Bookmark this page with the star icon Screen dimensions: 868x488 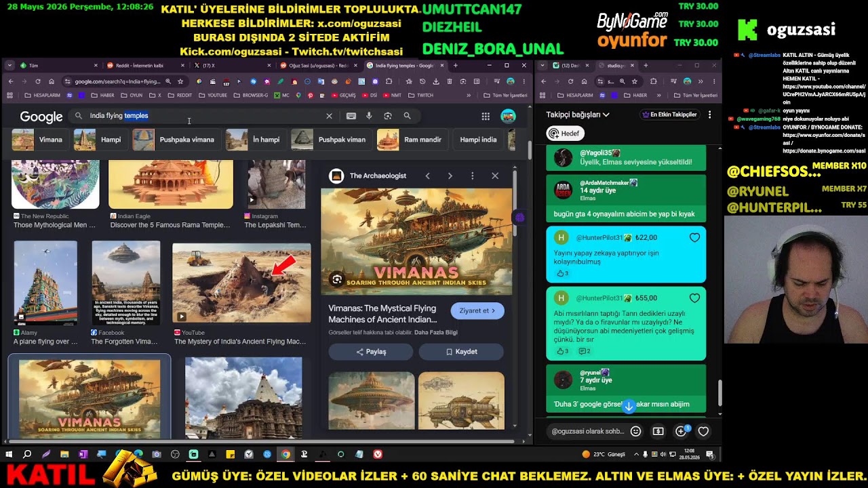click(x=180, y=81)
